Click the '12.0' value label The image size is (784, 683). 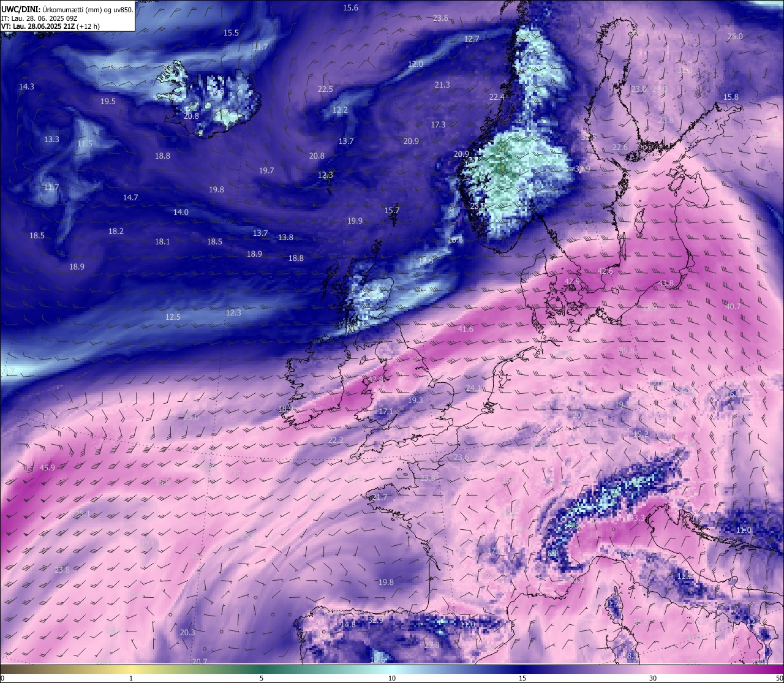coord(415,64)
